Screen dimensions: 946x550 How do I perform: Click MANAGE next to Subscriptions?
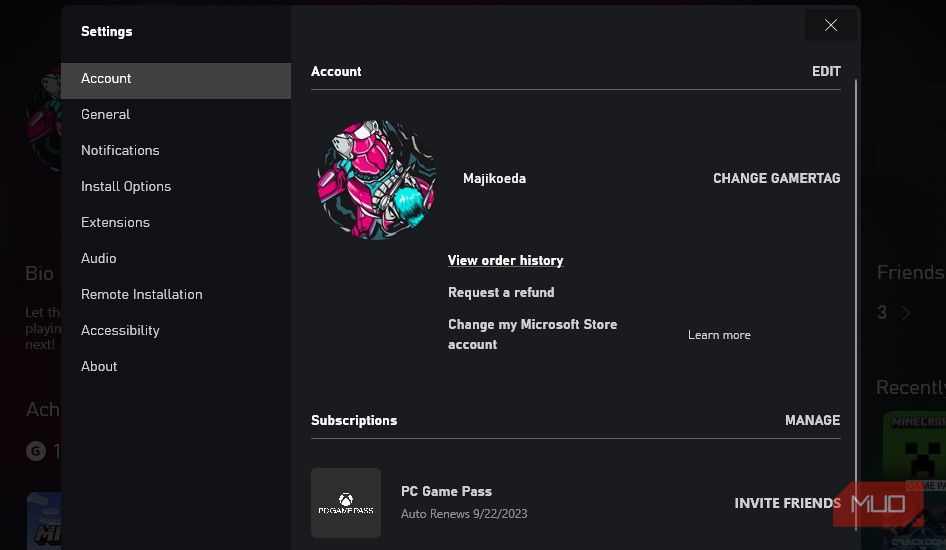coord(812,420)
